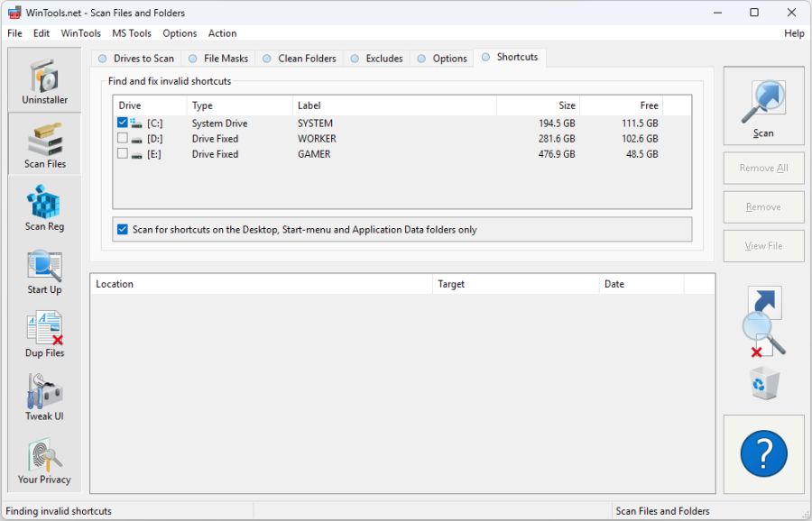Viewport: 812px width, 521px height.
Task: Open the Tweak UI tool
Action: [x=44, y=397]
